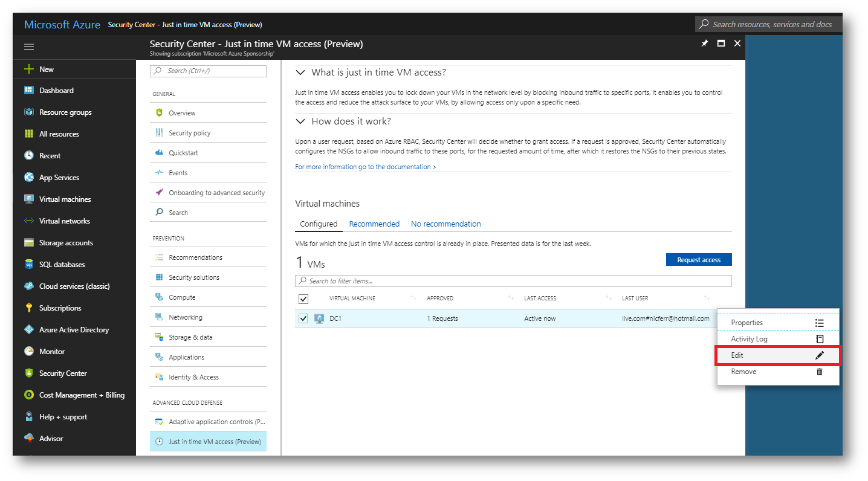
Task: Open the Azure Active Directory icon
Action: tap(28, 330)
